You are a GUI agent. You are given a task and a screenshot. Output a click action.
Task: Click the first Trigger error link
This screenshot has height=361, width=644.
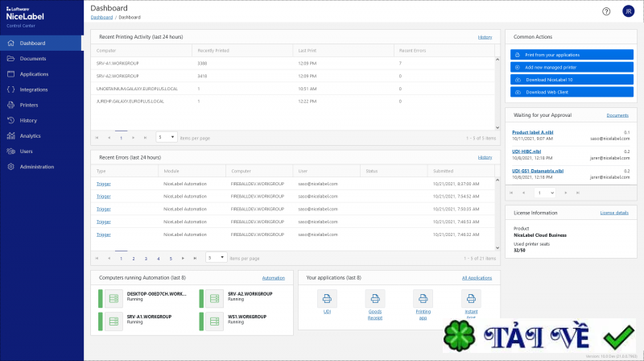tap(103, 184)
